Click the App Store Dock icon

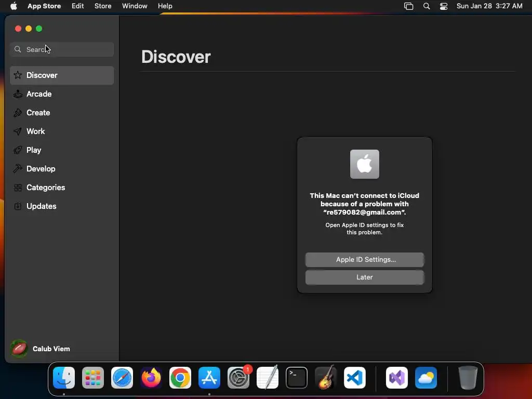[209, 378]
